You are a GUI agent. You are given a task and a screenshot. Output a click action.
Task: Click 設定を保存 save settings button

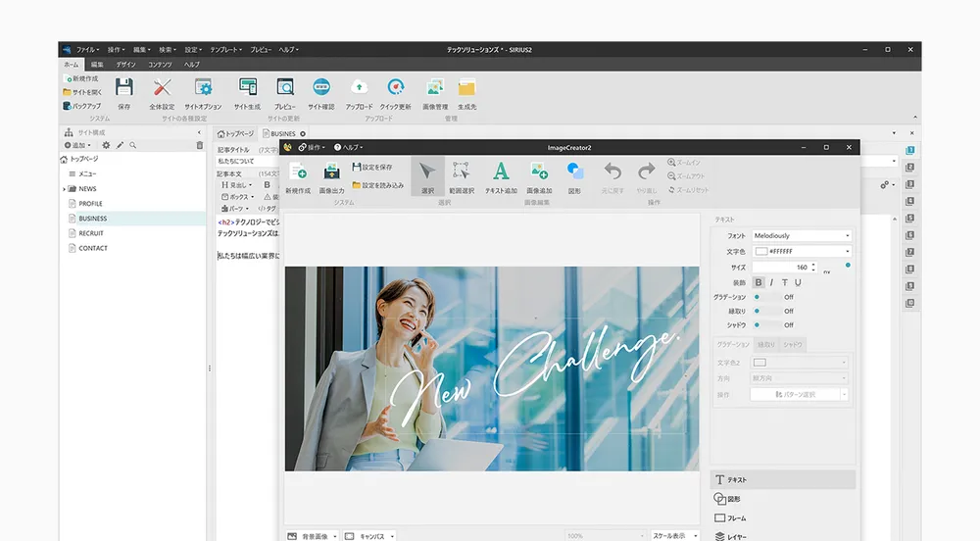click(x=372, y=168)
